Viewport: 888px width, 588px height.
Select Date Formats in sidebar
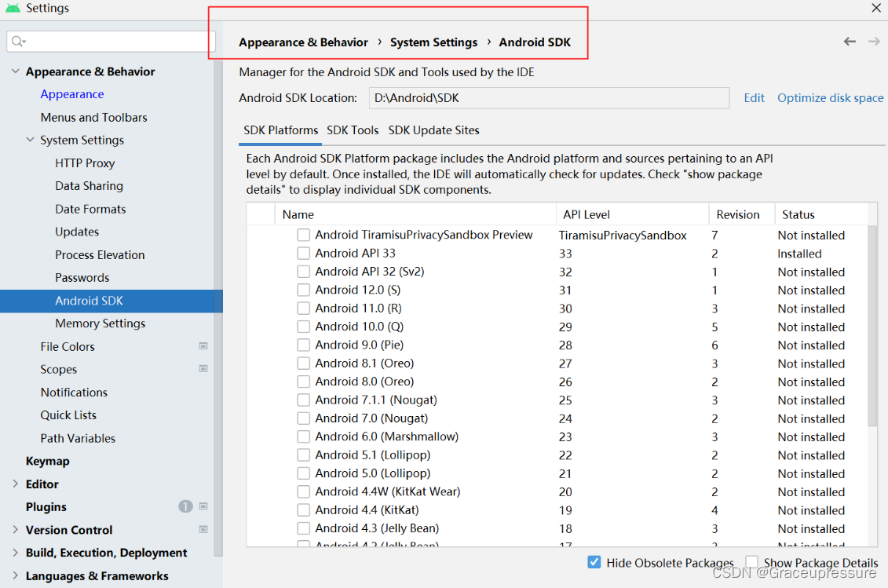[90, 209]
